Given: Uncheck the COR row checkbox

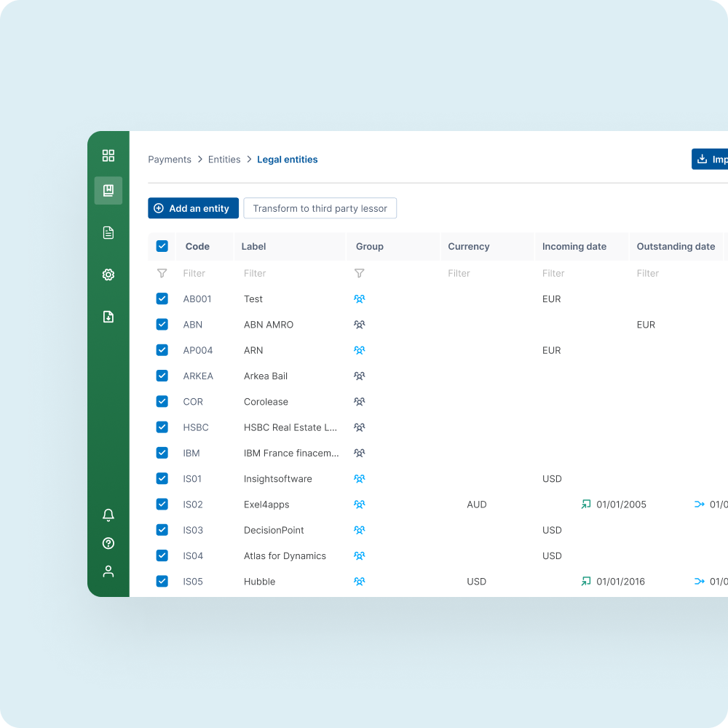Looking at the screenshot, I should coord(162,401).
